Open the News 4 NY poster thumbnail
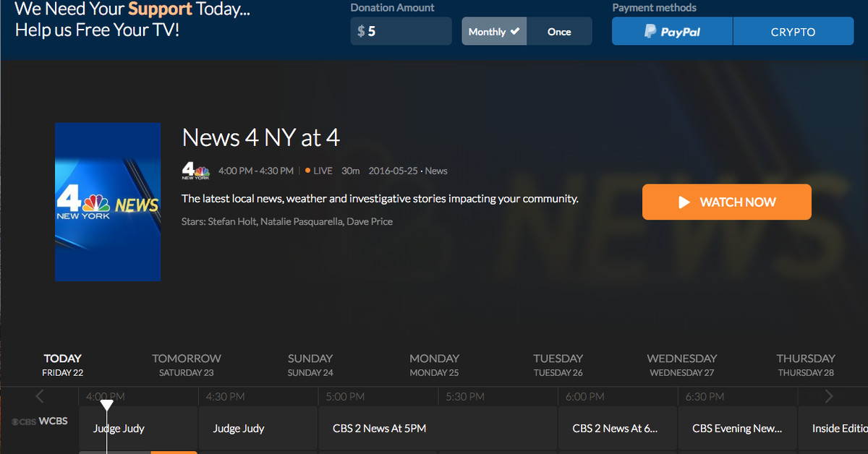The image size is (868, 454). [x=108, y=202]
